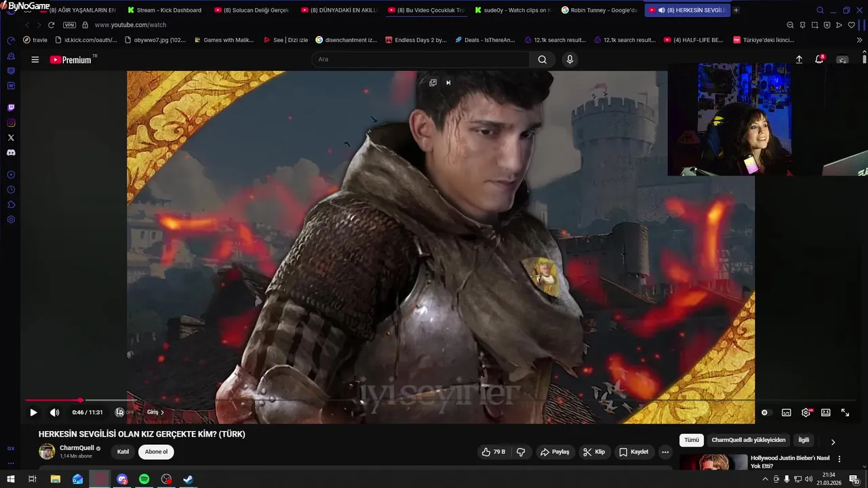Dislike the video thumbs-down button

click(x=521, y=452)
